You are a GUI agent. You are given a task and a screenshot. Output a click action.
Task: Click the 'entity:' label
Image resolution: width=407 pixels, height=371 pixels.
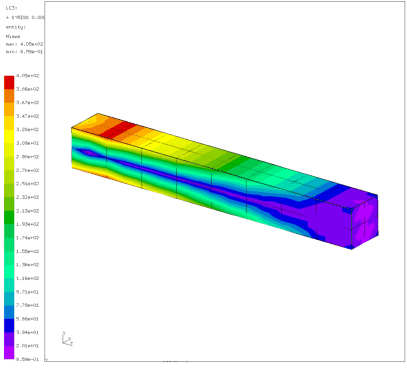(x=16, y=27)
